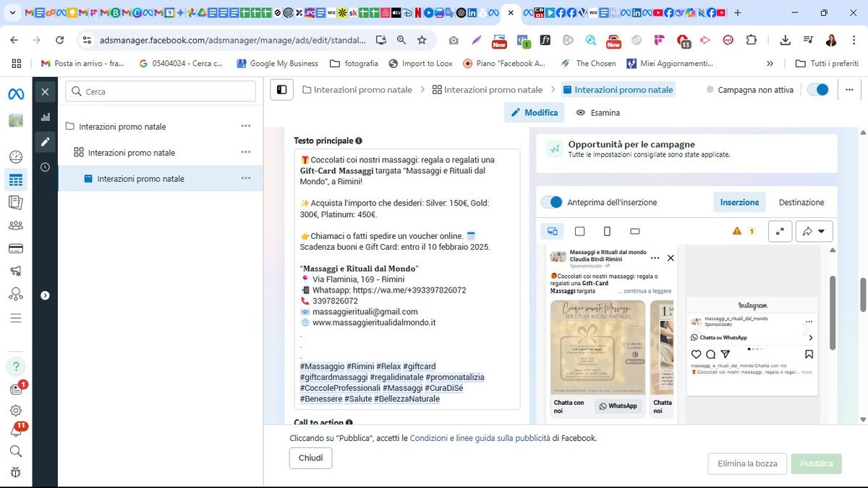Select the horizontal format preview icon

[x=635, y=231]
